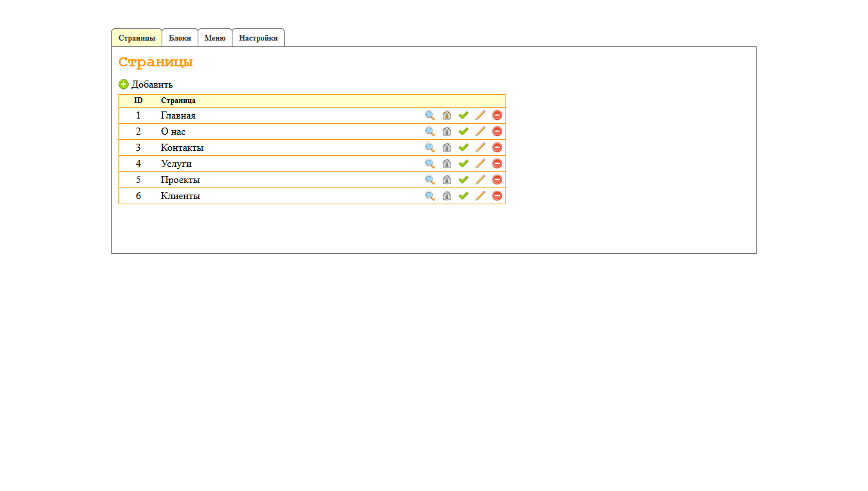Preview the Главная page with the magnifier icon

click(x=429, y=115)
